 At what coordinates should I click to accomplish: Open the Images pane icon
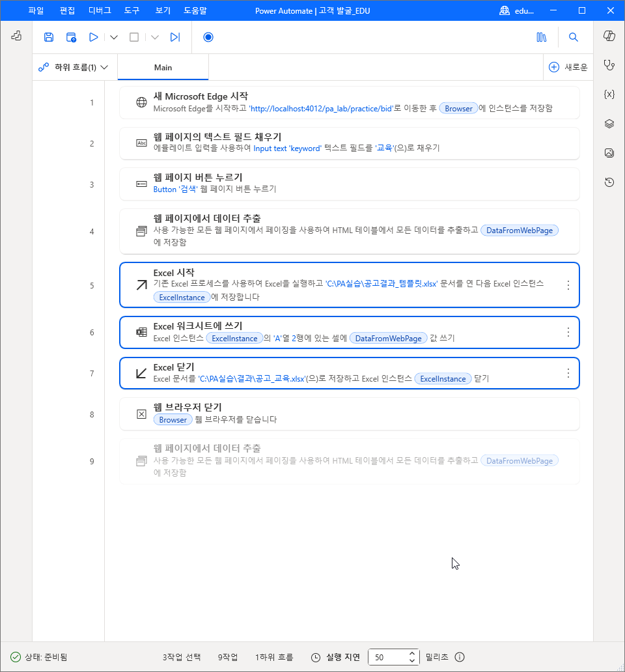point(609,152)
